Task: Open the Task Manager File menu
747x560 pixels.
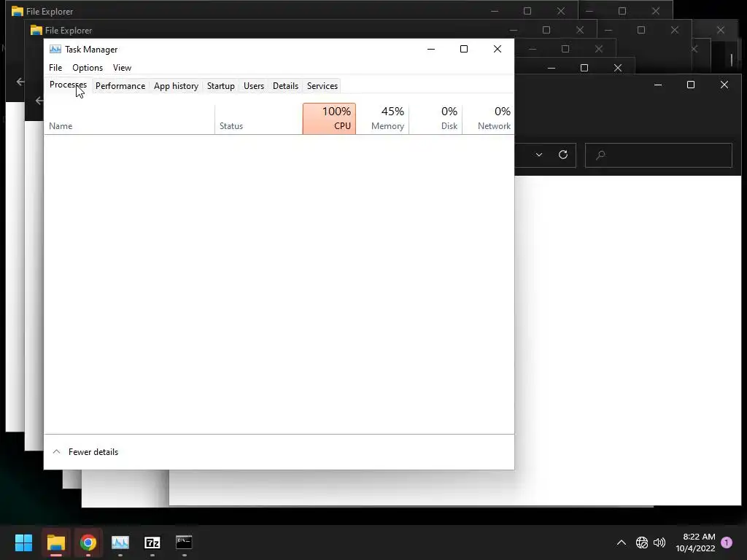Action: 55,68
